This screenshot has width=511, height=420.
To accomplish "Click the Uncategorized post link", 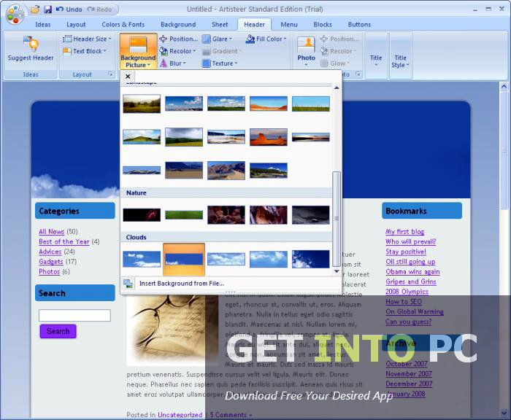I will [x=180, y=415].
